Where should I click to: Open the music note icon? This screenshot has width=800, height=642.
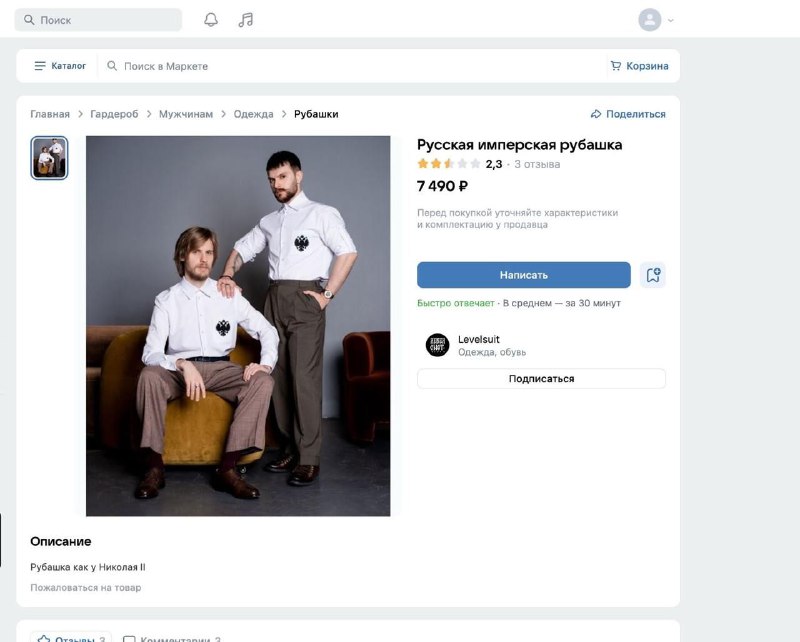(x=245, y=20)
